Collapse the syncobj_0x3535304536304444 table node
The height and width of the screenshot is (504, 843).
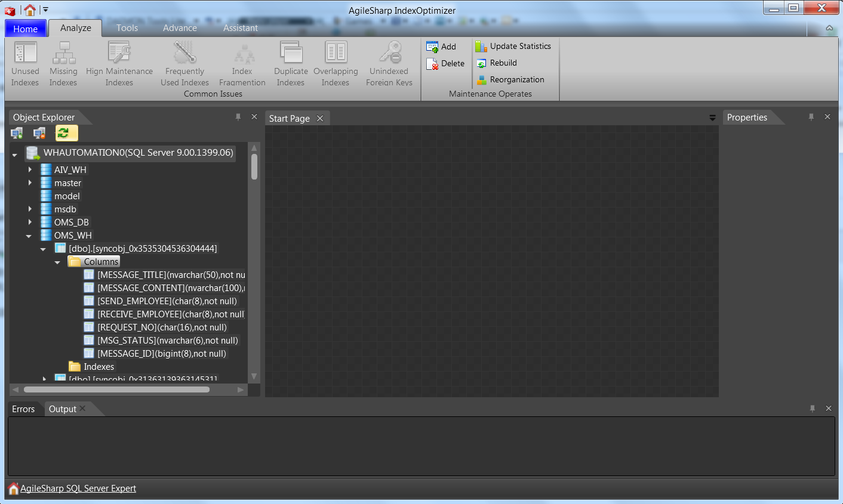coord(43,249)
